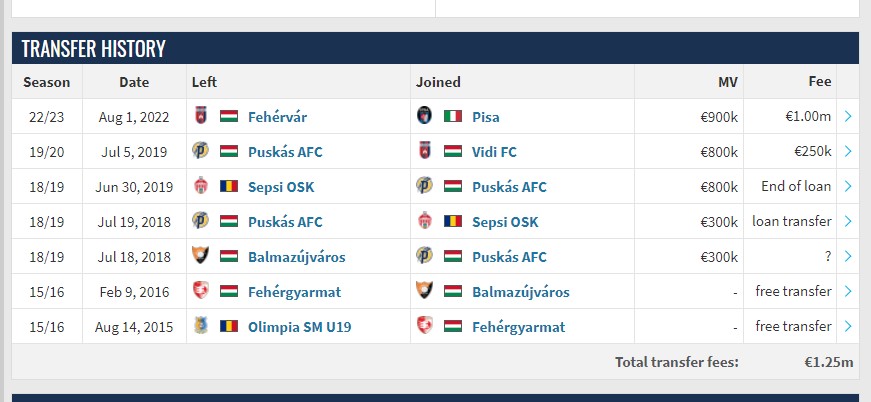
Task: Expand the Jul 5, 2019 transfer details arrow
Action: (x=848, y=151)
